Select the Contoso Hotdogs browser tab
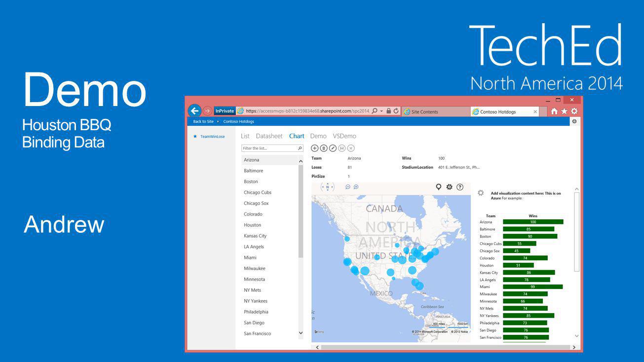Image resolution: width=644 pixels, height=362 pixels. (505, 112)
